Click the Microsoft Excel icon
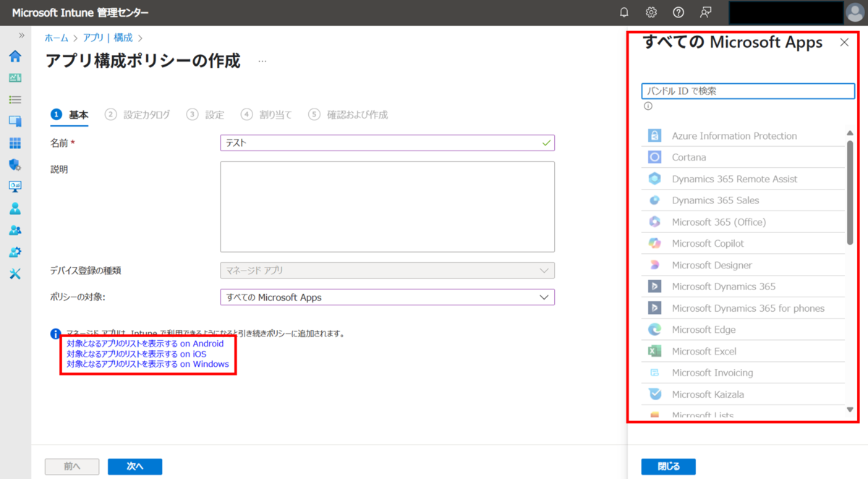The height and width of the screenshot is (479, 868). click(655, 351)
